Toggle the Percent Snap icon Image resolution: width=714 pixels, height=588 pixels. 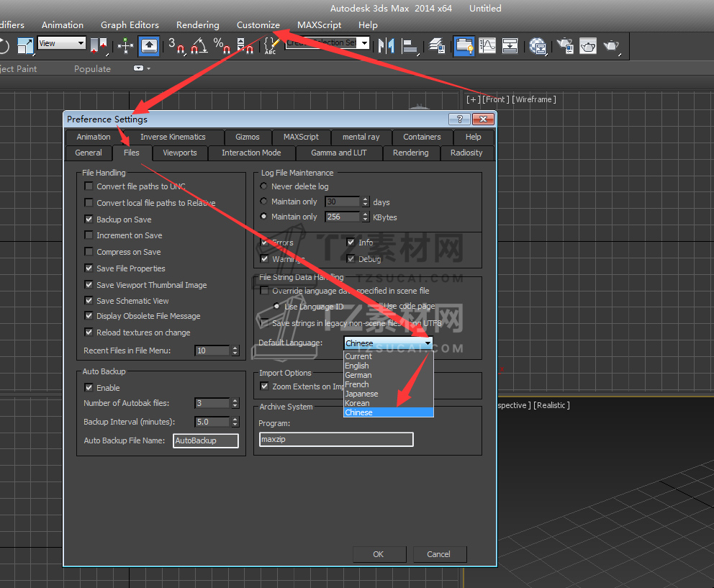222,45
